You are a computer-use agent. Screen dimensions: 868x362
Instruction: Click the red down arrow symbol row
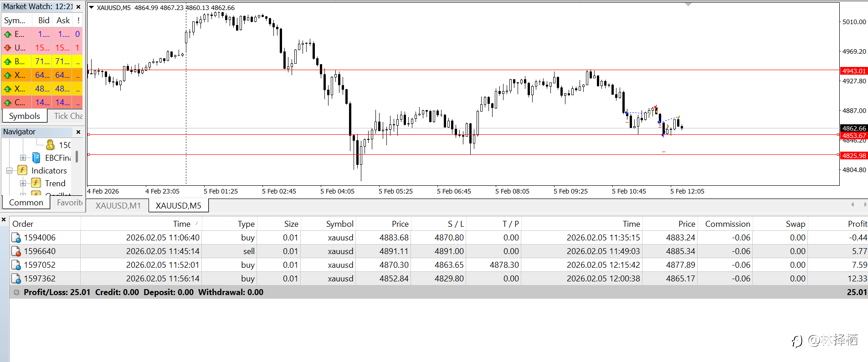(x=42, y=47)
